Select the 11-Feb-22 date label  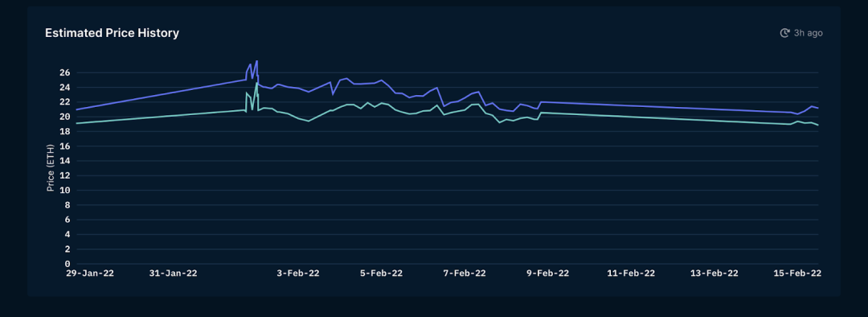click(x=631, y=274)
